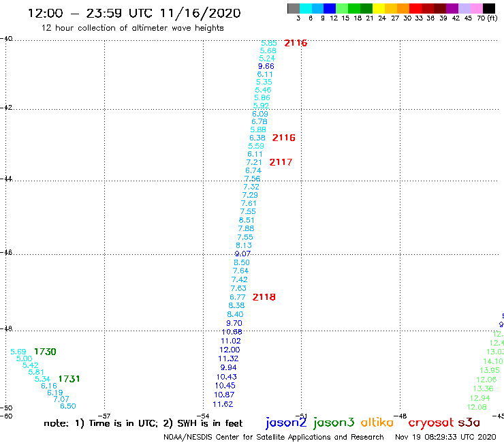Select the lavender swatch in the legend bar
504x443 pixels.
tap(464, 8)
